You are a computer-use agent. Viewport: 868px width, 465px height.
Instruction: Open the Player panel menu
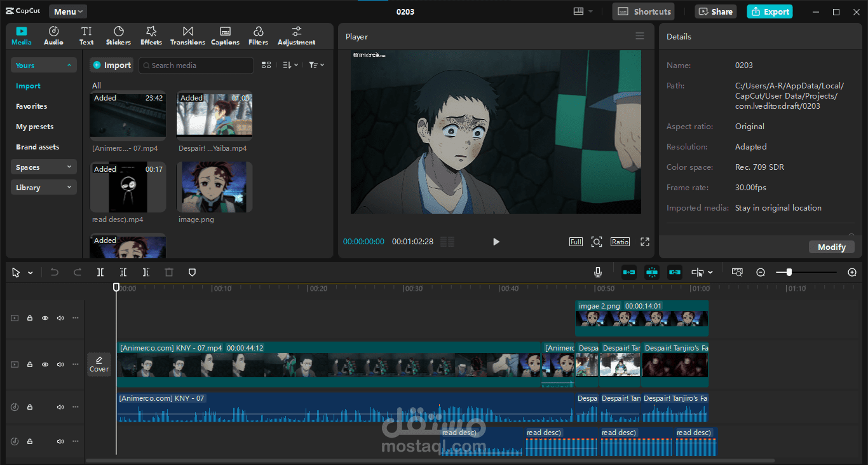click(640, 36)
